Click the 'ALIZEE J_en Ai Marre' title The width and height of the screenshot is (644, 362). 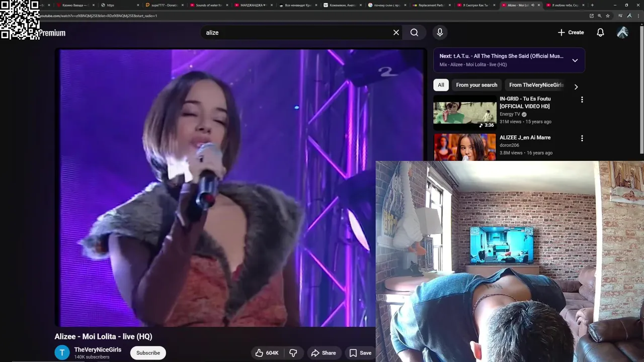coord(525,137)
